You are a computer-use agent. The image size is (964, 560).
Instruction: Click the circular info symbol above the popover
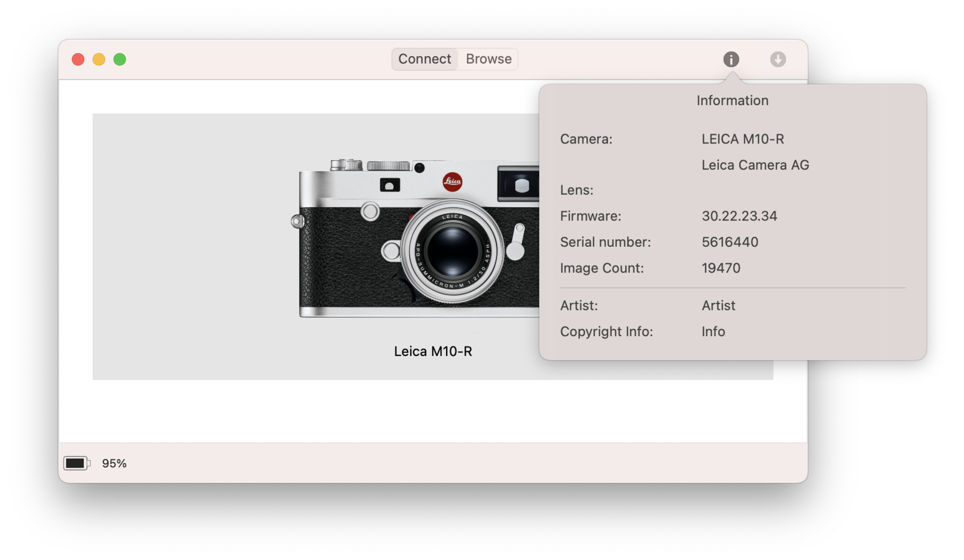pos(732,59)
